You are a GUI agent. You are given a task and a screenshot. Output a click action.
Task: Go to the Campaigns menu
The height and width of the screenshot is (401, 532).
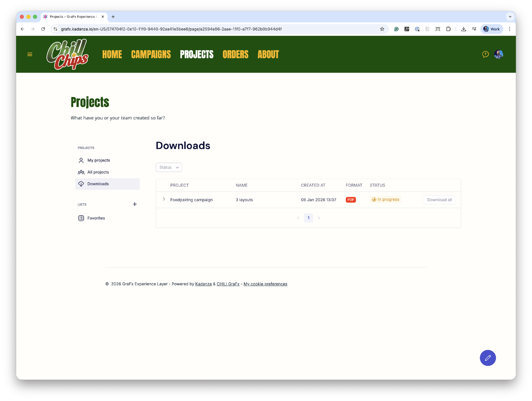151,54
